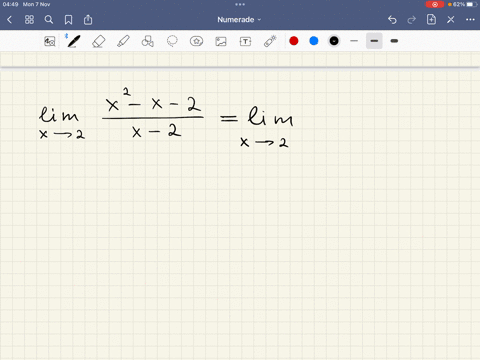Open the more options ellipsis menu
The width and height of the screenshot is (480, 360).
coord(470,20)
